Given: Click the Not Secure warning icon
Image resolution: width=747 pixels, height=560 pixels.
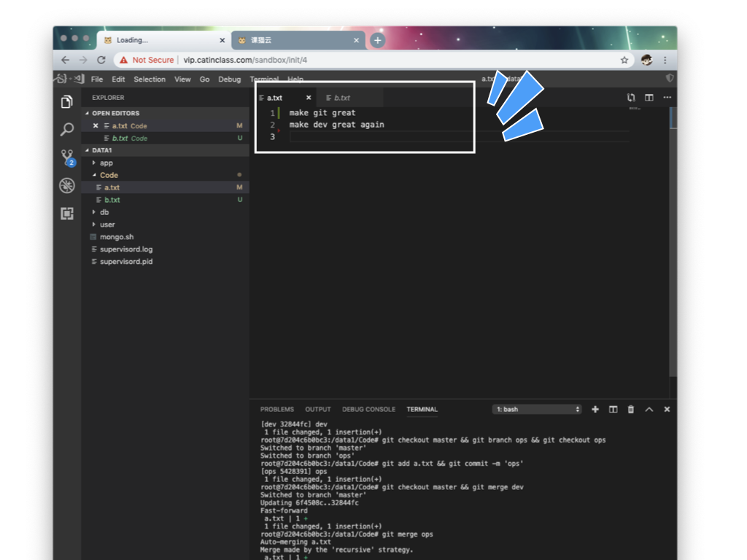Looking at the screenshot, I should tap(124, 60).
